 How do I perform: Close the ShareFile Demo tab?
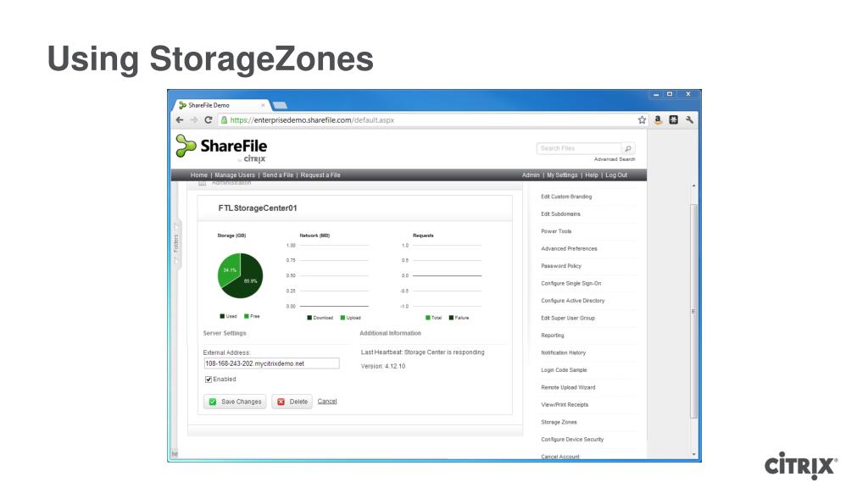pos(263,105)
